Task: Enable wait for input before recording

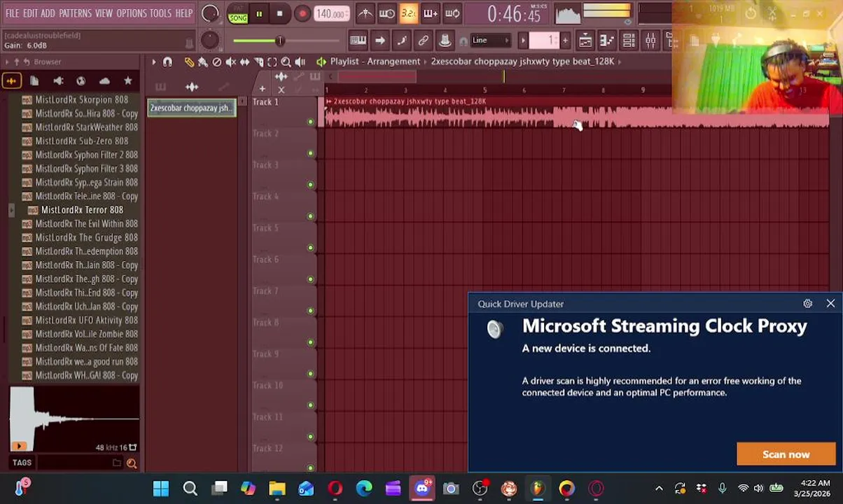Action: tap(386, 13)
